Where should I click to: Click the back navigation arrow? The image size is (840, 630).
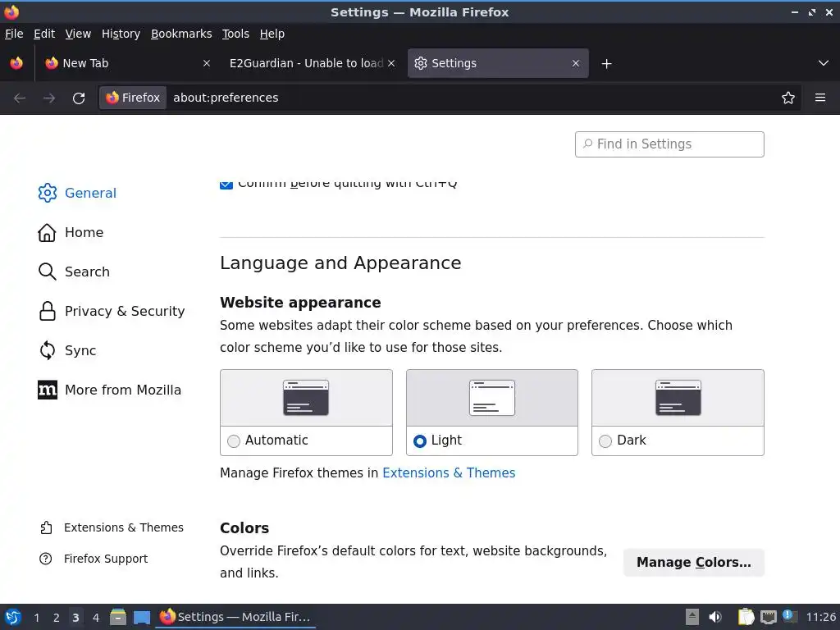[x=20, y=98]
